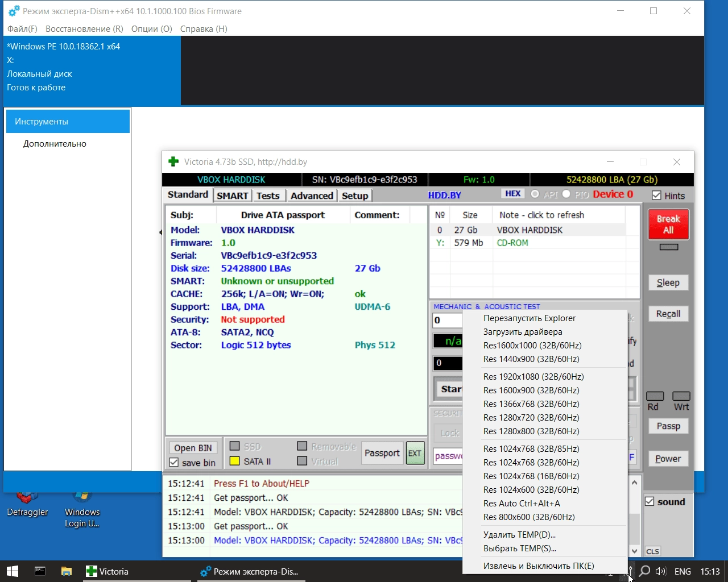Click the Passport button
Screen dimensions: 728x582
click(x=382, y=453)
